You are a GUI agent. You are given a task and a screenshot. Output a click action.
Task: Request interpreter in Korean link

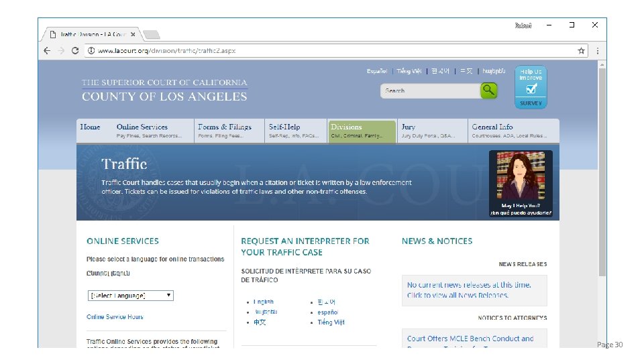click(x=327, y=302)
